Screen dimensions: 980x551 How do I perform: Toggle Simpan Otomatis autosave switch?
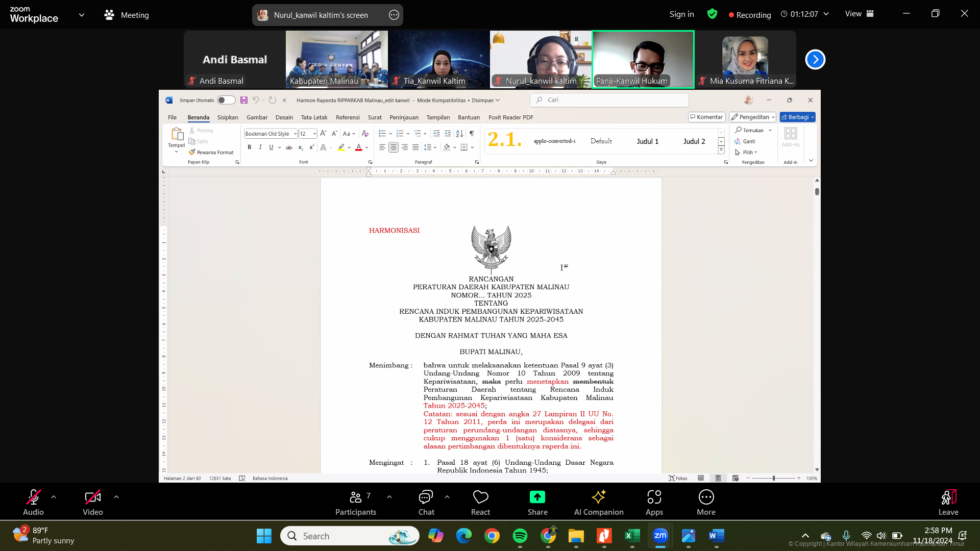click(226, 100)
